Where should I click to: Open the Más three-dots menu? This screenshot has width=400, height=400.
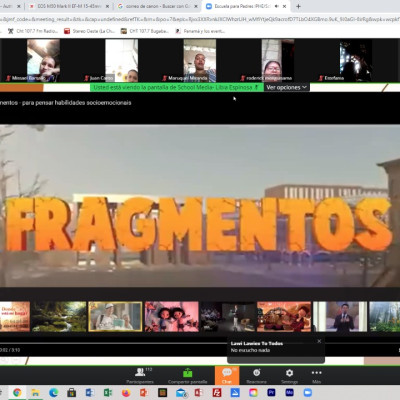point(316,376)
